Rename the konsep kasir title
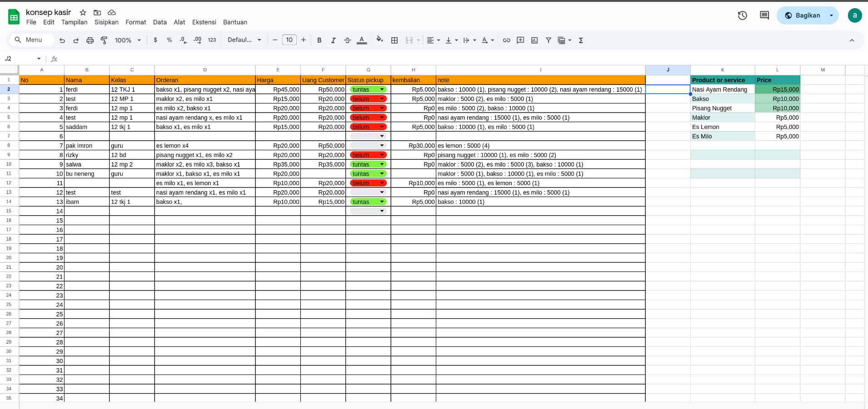 pos(49,12)
